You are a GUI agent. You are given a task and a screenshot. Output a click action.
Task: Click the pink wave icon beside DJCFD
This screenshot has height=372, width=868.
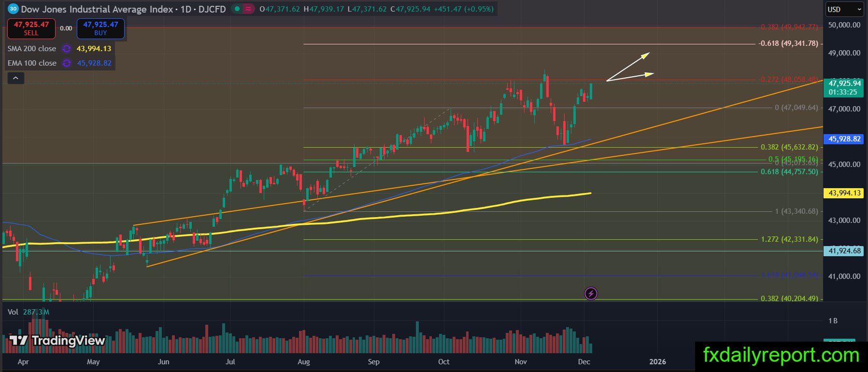[248, 9]
